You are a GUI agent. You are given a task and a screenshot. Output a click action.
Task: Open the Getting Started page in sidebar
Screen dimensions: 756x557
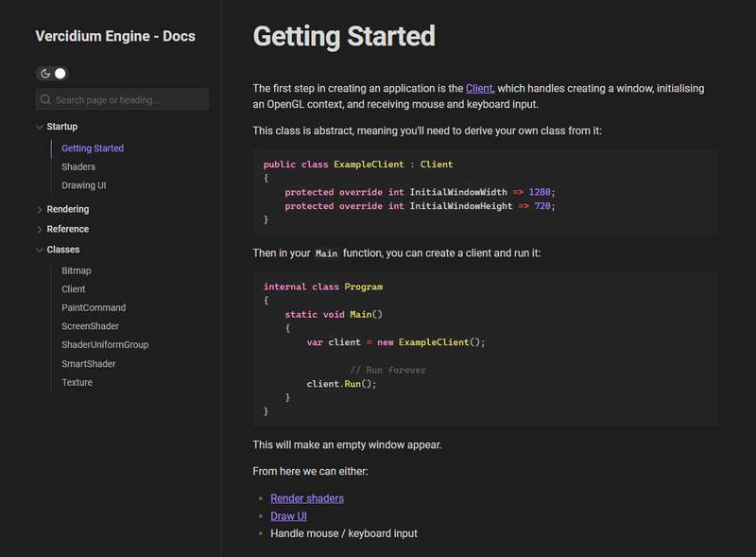93,148
